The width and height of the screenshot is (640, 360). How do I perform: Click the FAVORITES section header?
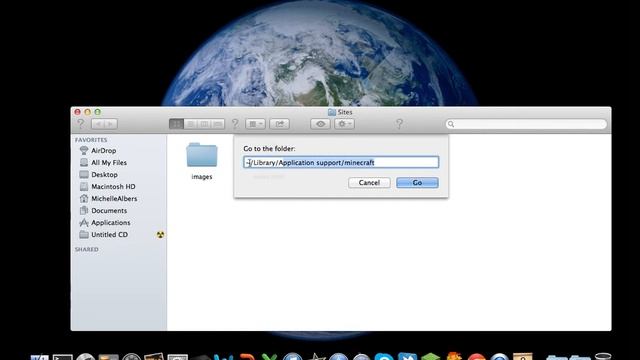[91, 140]
